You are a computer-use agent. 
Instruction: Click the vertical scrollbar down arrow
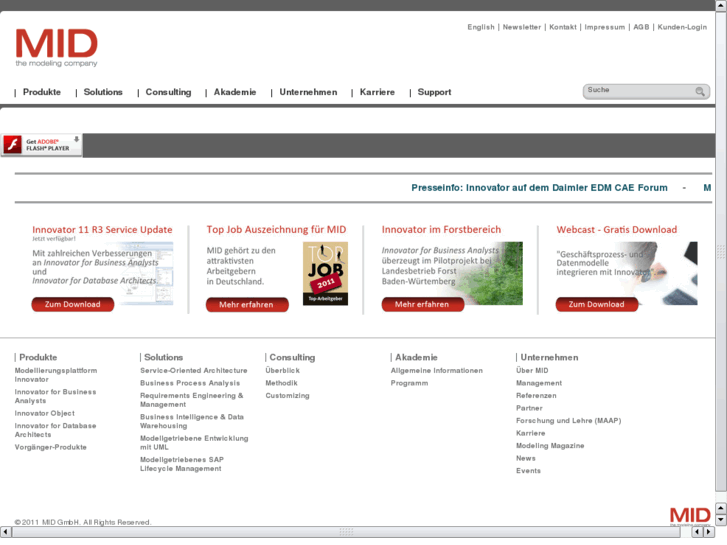(721, 520)
